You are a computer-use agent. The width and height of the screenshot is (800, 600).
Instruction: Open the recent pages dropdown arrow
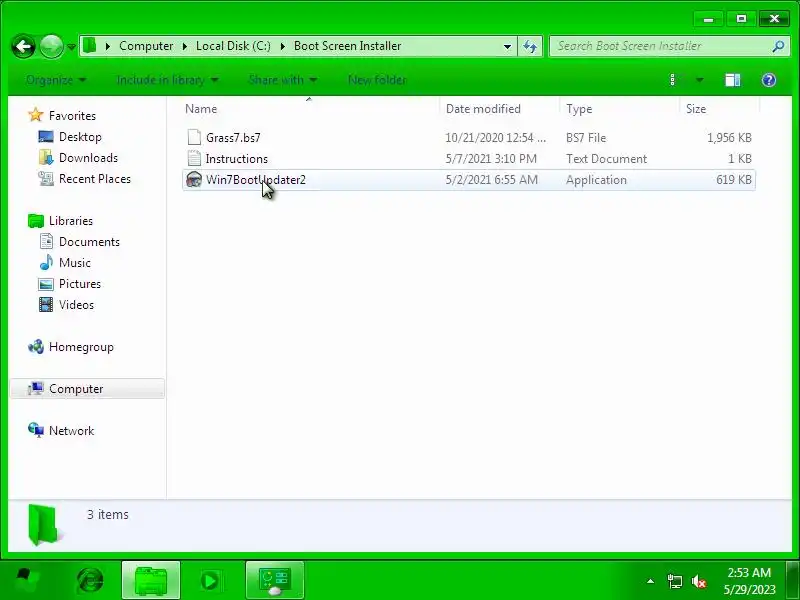click(x=71, y=47)
